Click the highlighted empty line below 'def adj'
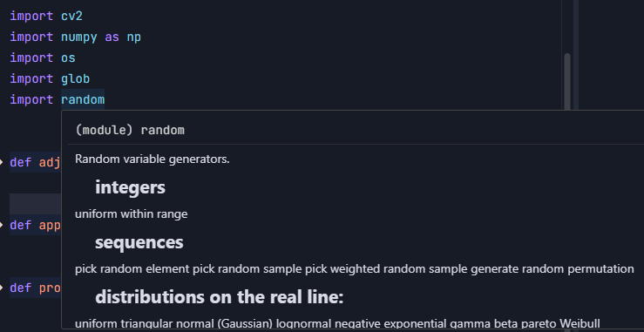 (x=36, y=204)
